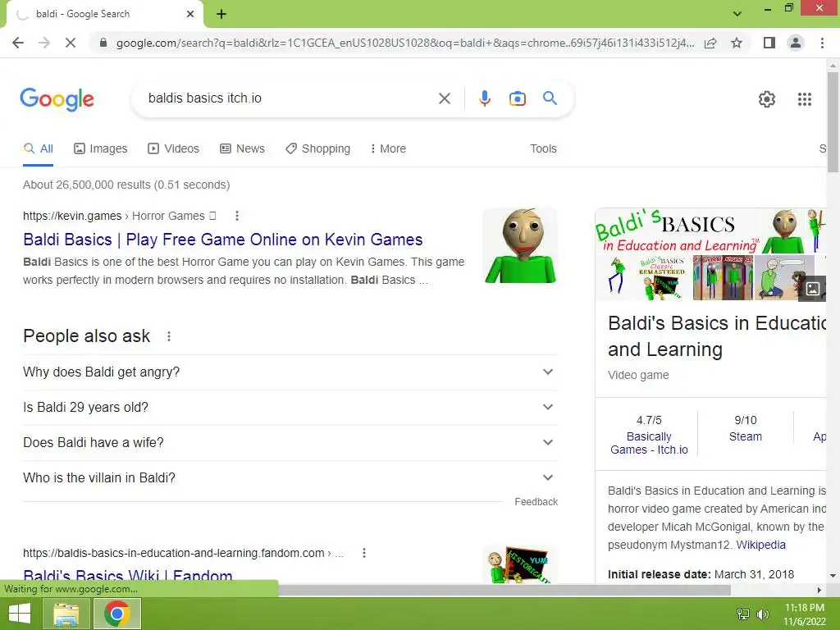Open Chrome side panel
840x630 pixels.
(x=769, y=43)
